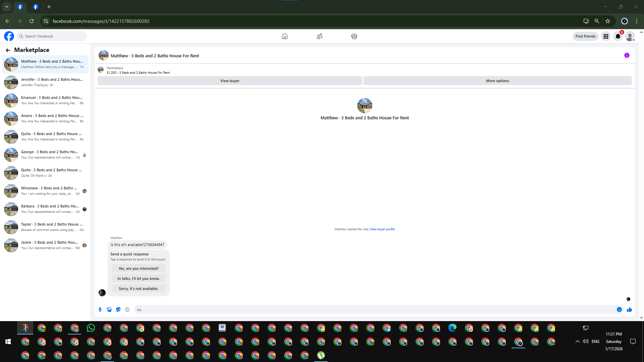Open the GIF picker
This screenshot has height=362, width=644.
pyautogui.click(x=127, y=310)
